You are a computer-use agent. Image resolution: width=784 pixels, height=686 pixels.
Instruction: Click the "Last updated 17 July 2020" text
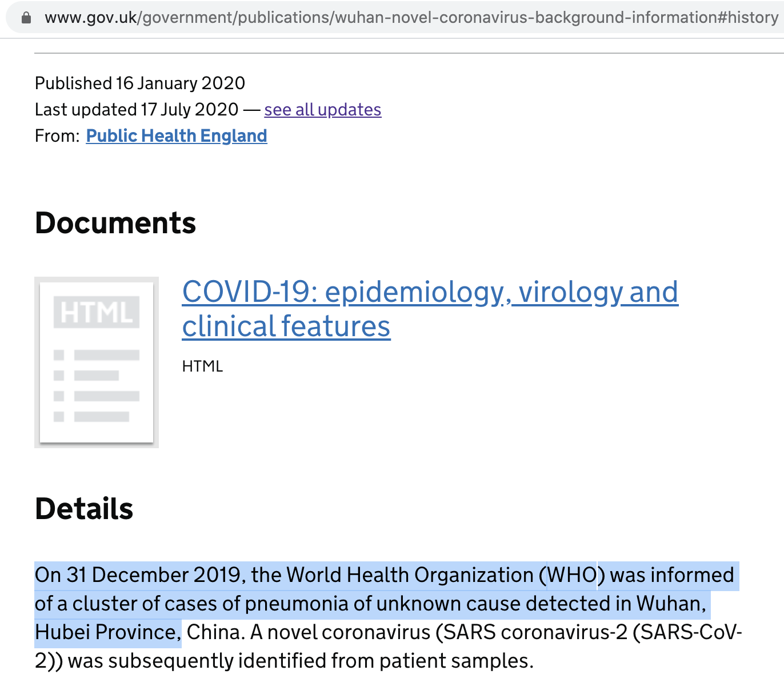point(137,109)
